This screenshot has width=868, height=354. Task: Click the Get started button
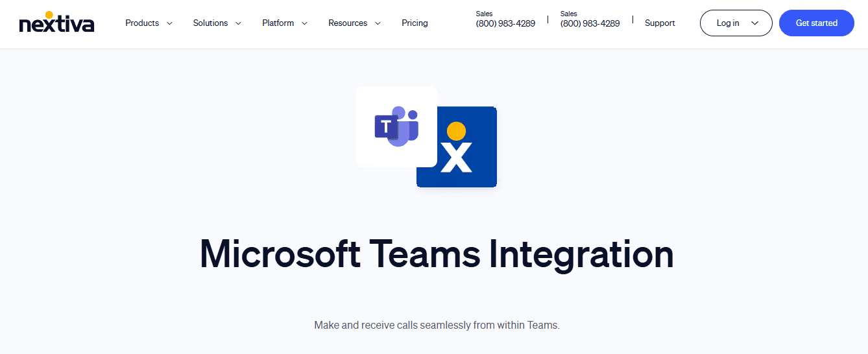click(817, 23)
